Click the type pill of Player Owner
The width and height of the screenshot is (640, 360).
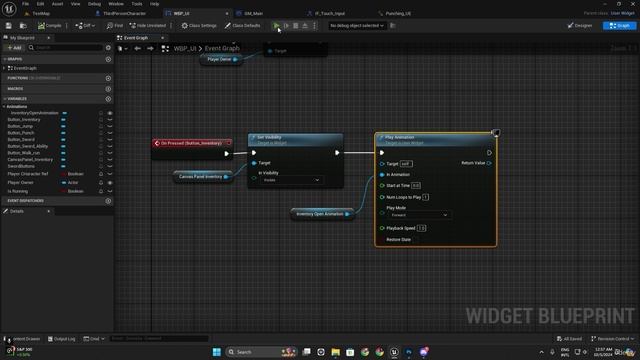point(64,182)
